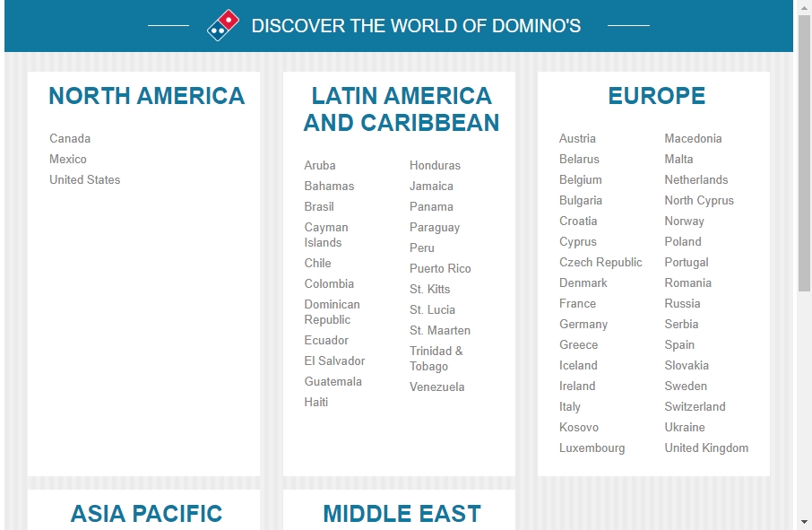Select Venezuela from the list
The height and width of the screenshot is (530, 812).
tap(436, 387)
